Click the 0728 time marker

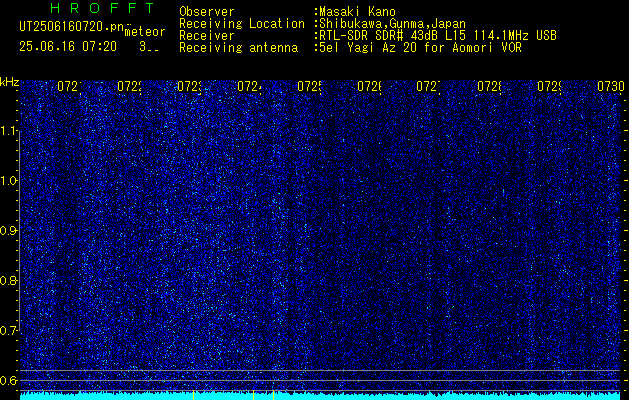click(x=489, y=86)
